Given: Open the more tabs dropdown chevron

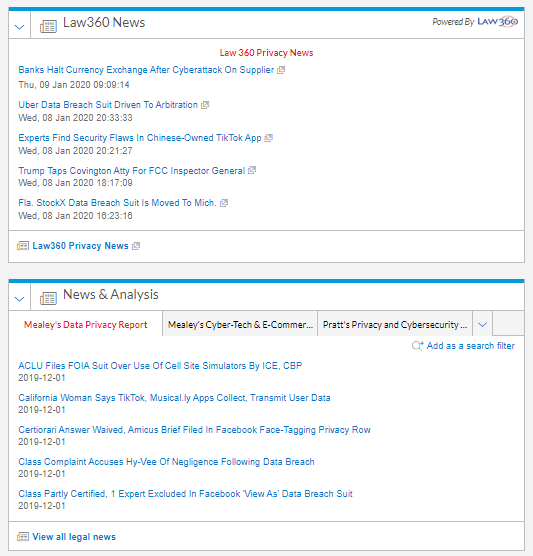Looking at the screenshot, I should coord(482,324).
